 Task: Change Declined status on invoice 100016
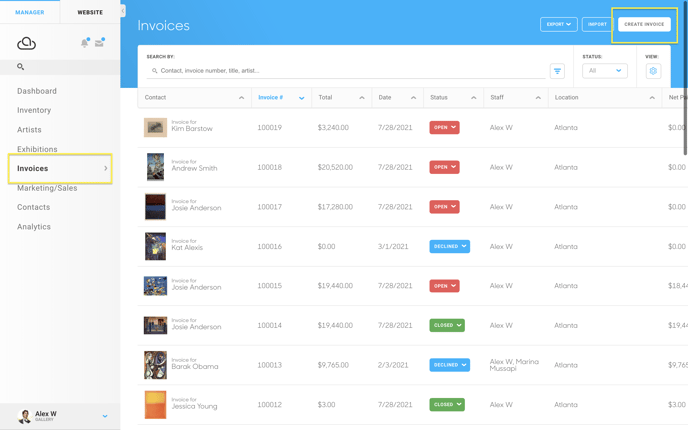pyautogui.click(x=449, y=246)
